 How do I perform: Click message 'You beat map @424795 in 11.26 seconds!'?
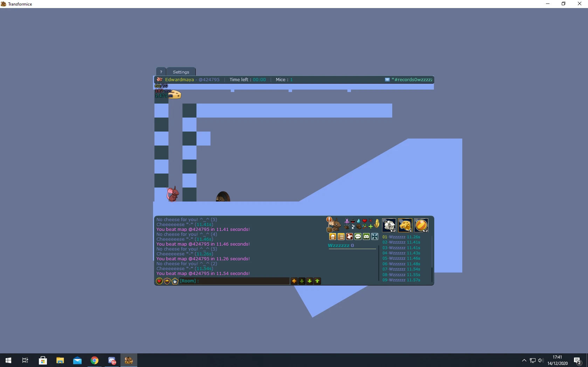point(203,259)
